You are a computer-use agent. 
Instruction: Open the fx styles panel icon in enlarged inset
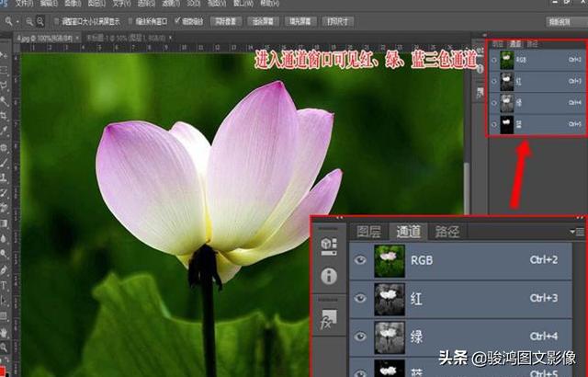pyautogui.click(x=329, y=319)
